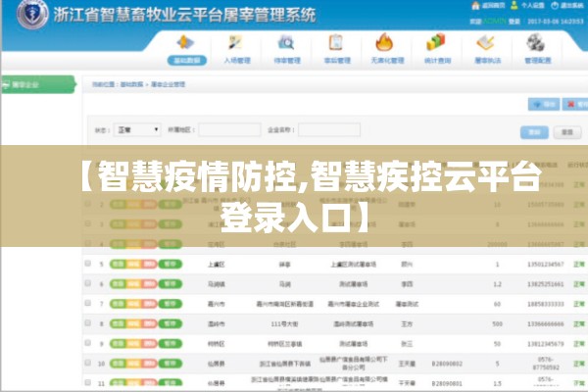Open the 宰后管理 clipboard icon

click(x=336, y=42)
